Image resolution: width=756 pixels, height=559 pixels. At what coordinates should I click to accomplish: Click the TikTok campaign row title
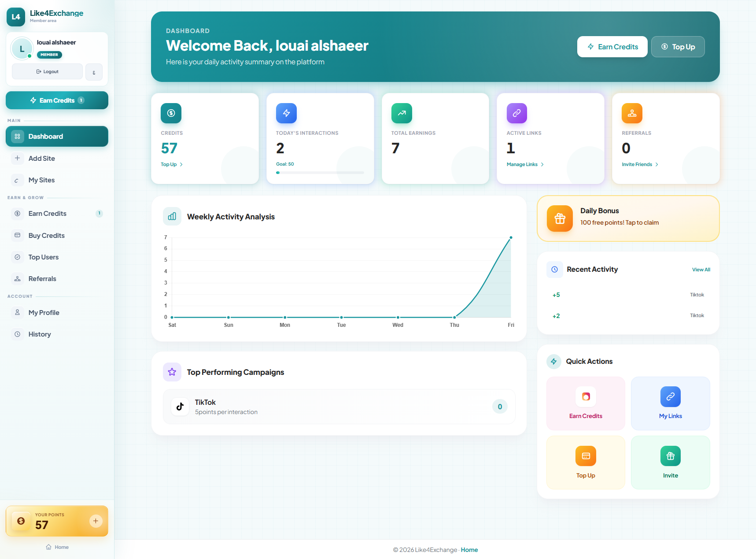[x=205, y=402]
